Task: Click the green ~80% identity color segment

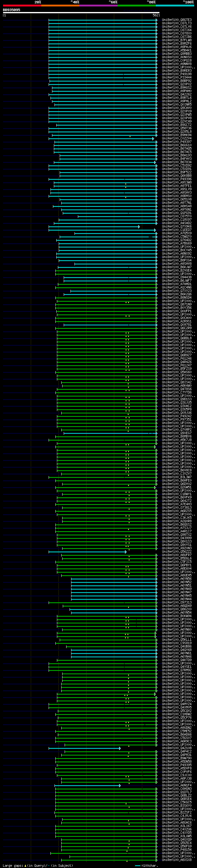Action: click(x=137, y=6)
